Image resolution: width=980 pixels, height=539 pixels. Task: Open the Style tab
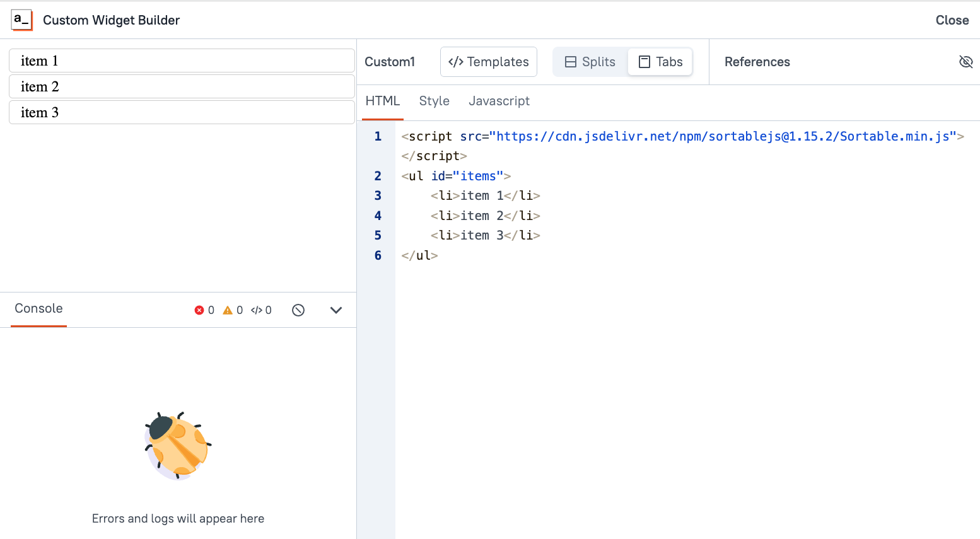[x=435, y=101]
